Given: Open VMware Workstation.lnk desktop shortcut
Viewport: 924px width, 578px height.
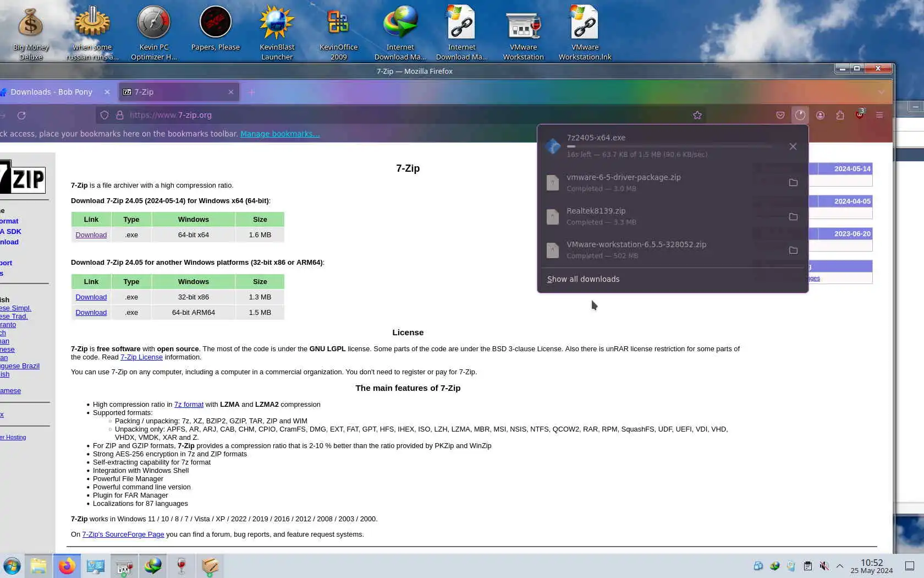Looking at the screenshot, I should (x=585, y=33).
